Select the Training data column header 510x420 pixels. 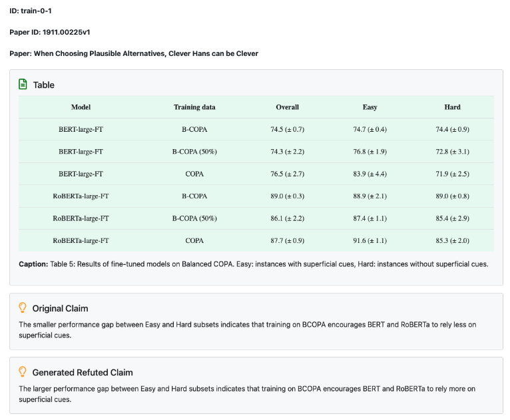point(194,107)
